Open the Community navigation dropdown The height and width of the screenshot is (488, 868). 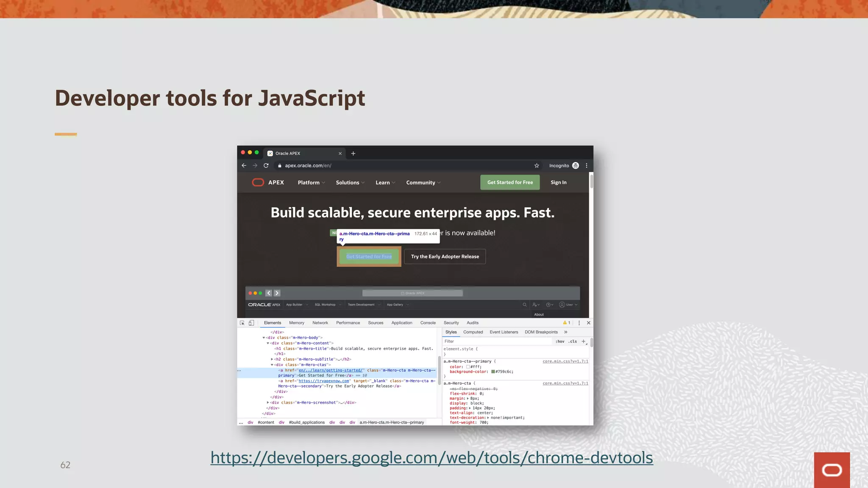[x=423, y=183]
